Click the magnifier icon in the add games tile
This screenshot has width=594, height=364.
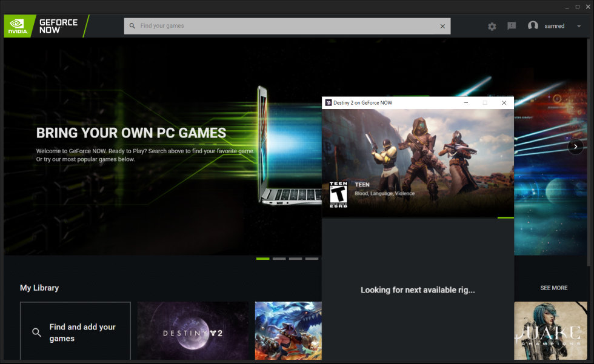tap(36, 333)
